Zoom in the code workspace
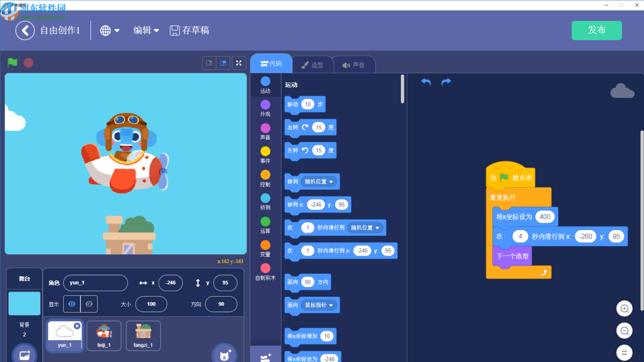The width and height of the screenshot is (644, 362). tap(624, 308)
